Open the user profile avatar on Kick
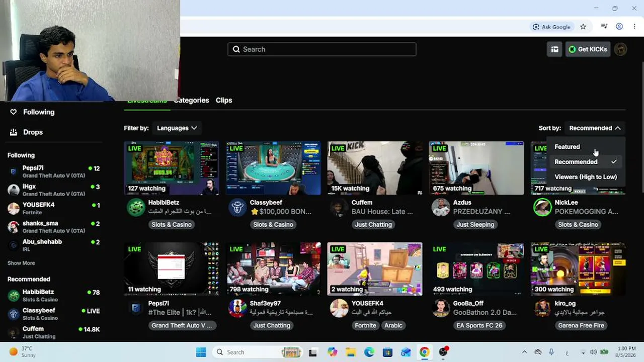This screenshot has width=644, height=362. [x=620, y=49]
